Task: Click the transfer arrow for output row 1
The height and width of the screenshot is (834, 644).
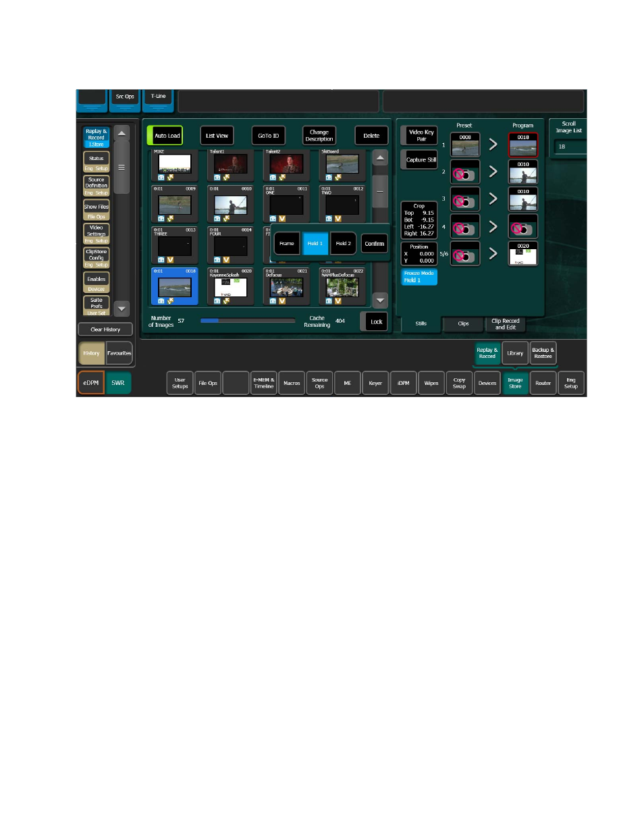Action: click(493, 145)
